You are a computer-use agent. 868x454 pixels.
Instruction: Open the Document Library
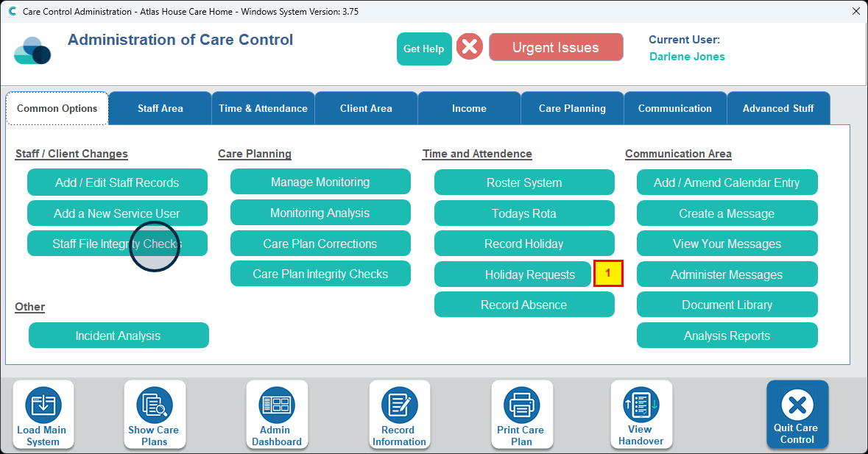pyautogui.click(x=727, y=305)
